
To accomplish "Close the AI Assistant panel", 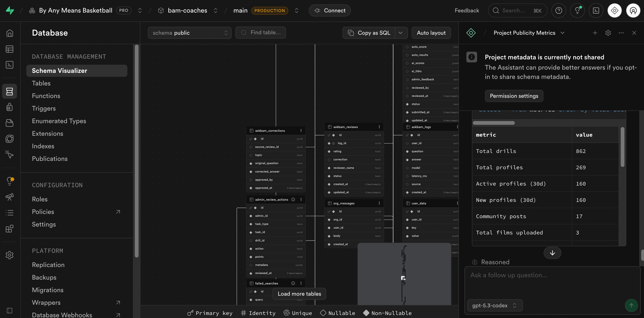I will [634, 33].
